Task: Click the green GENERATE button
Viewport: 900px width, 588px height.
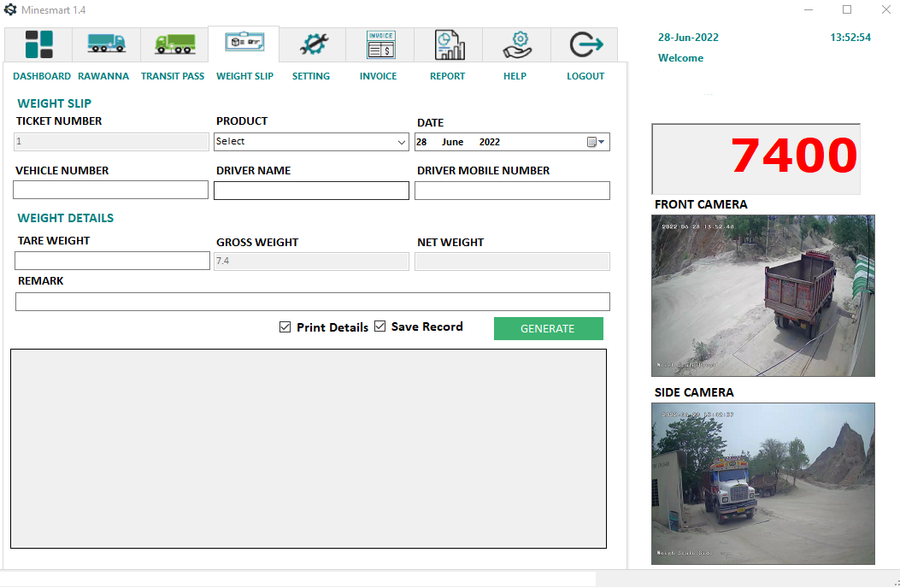Action: [548, 328]
